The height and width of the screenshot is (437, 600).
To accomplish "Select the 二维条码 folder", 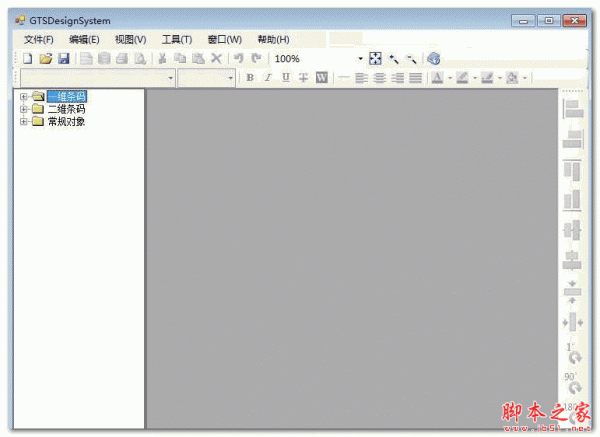I will [66, 109].
